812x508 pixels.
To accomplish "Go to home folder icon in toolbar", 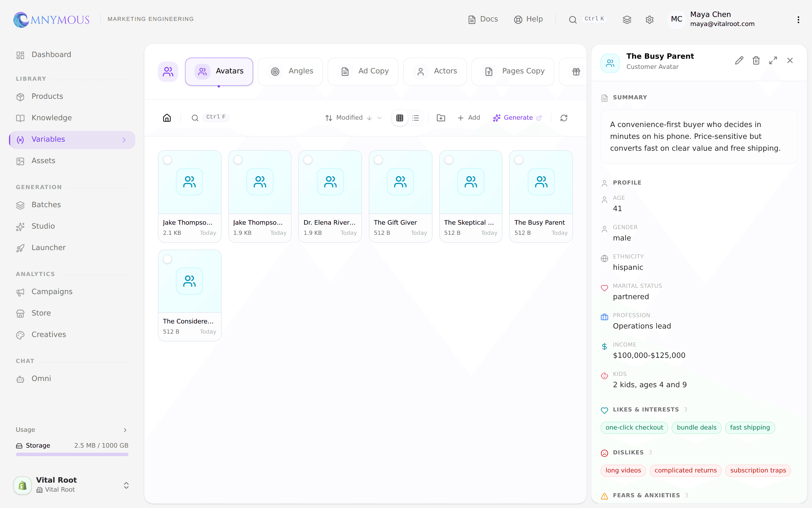I will pyautogui.click(x=167, y=118).
